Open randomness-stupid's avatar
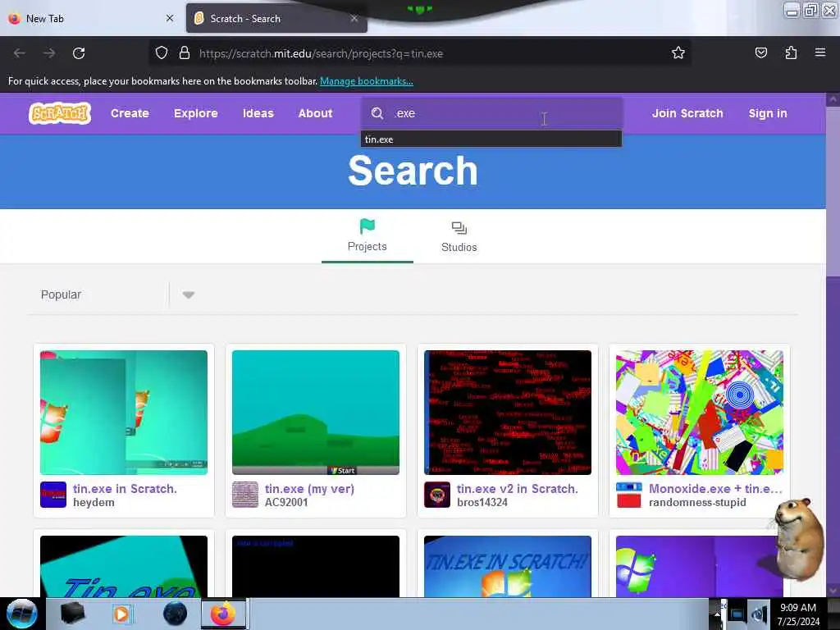 pyautogui.click(x=629, y=495)
